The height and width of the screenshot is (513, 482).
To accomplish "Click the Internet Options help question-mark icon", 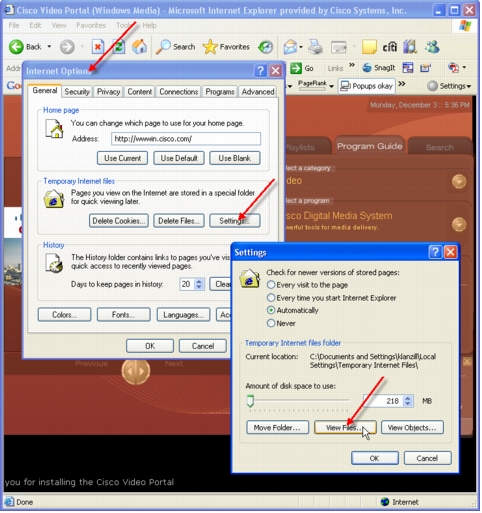I will 260,71.
